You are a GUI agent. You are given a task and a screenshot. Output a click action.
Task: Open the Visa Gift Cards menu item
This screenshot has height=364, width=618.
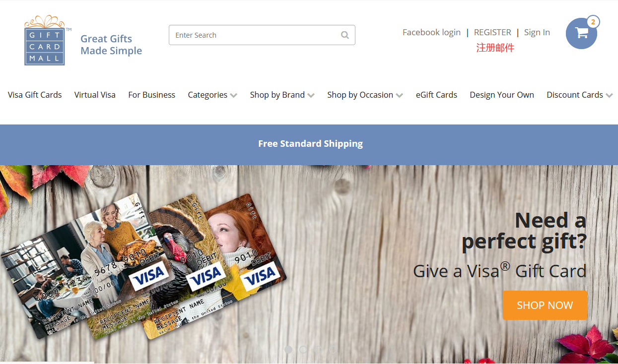click(35, 95)
